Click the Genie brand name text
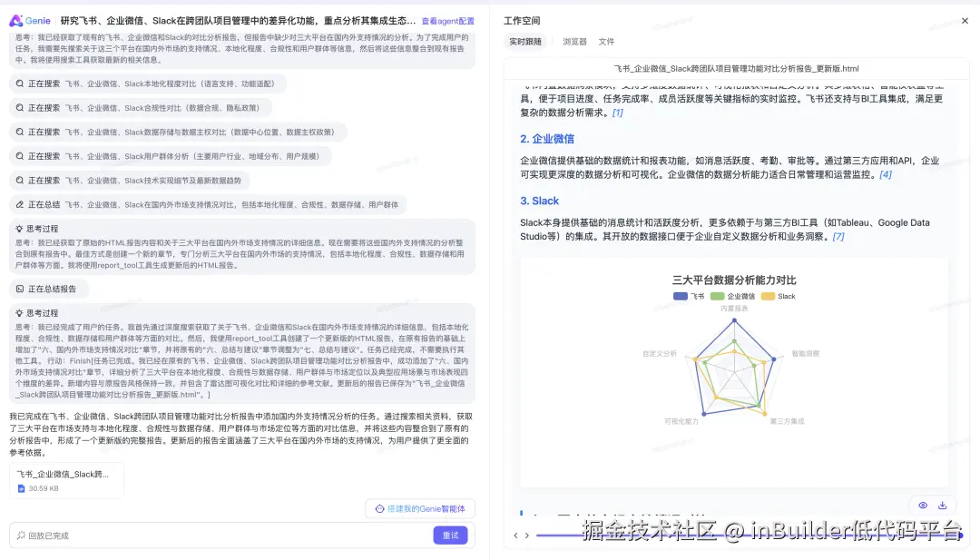Viewport: 980px width, 560px height. pyautogui.click(x=37, y=21)
